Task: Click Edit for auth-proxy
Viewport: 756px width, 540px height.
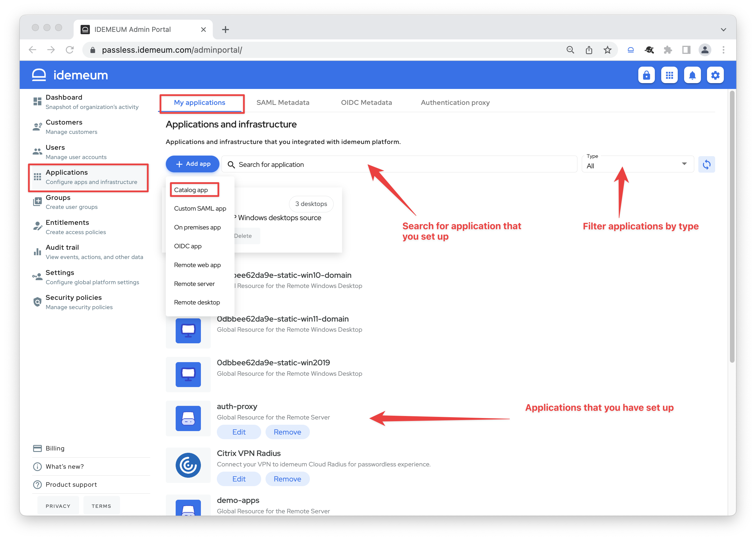Action: pos(239,432)
